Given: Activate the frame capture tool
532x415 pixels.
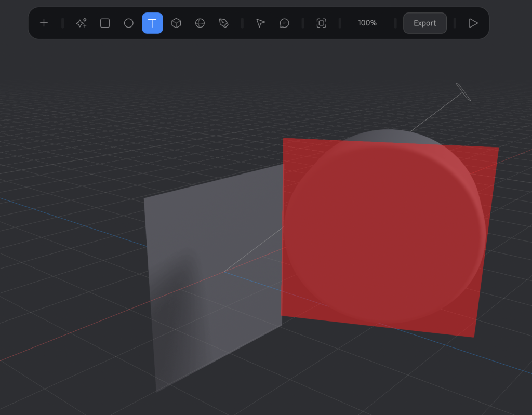Looking at the screenshot, I should [x=321, y=23].
